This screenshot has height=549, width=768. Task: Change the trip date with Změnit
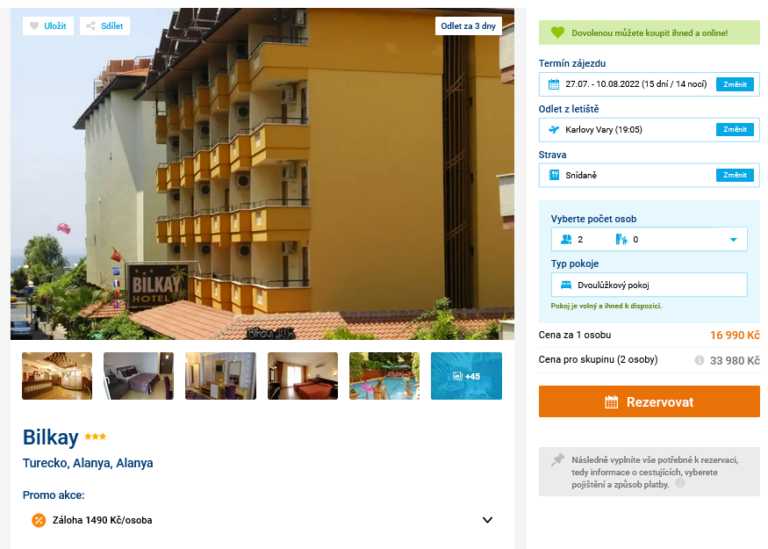[x=735, y=84]
